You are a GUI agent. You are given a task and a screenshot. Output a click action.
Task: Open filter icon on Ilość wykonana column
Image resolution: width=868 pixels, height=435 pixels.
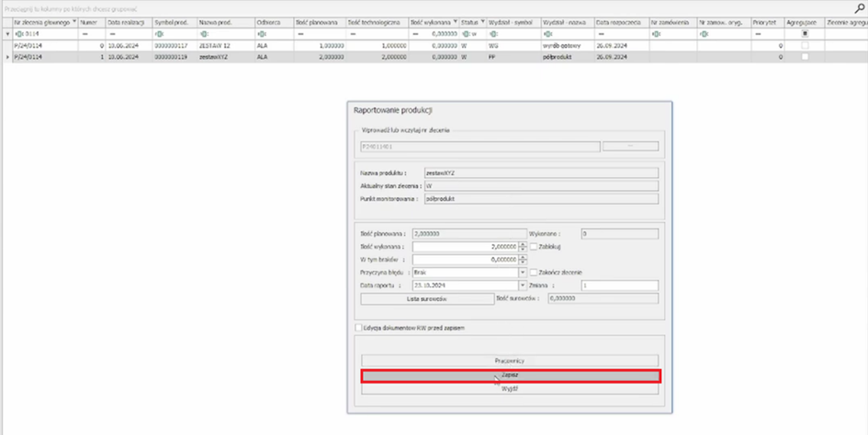point(454,20)
